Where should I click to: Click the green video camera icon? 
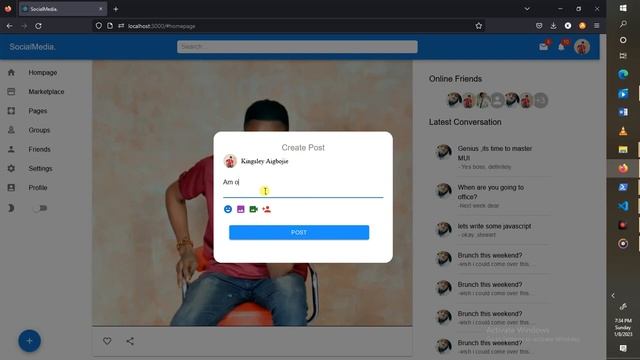(x=253, y=209)
